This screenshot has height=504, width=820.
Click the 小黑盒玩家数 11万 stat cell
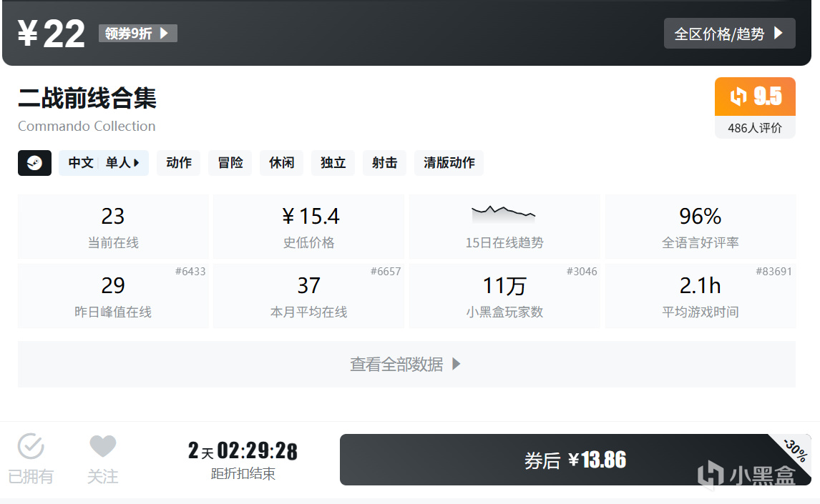point(504,296)
